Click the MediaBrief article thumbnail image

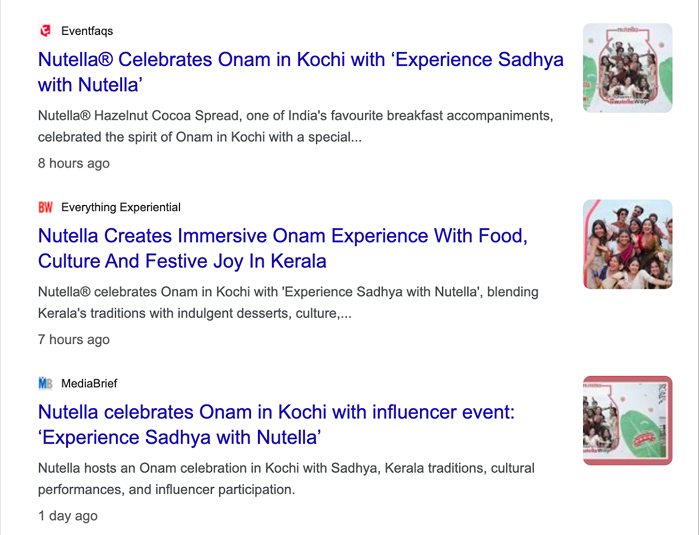coord(628,420)
